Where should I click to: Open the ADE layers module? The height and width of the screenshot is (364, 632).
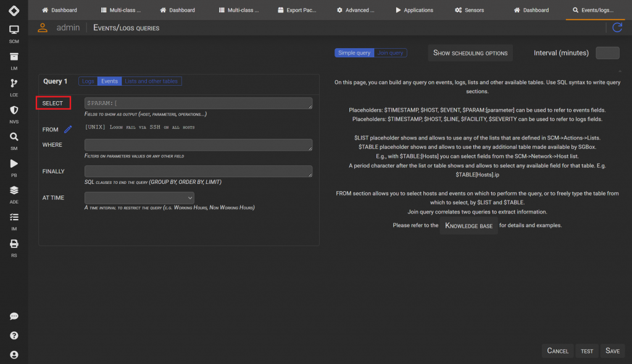[14, 195]
